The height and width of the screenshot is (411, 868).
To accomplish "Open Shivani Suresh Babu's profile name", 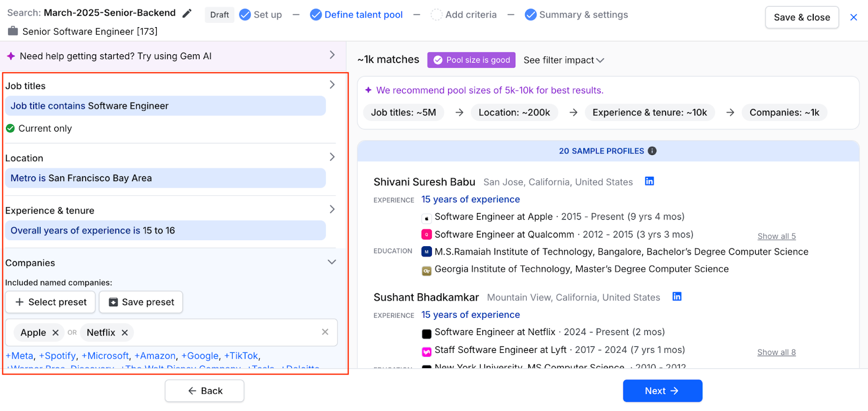I will [424, 182].
